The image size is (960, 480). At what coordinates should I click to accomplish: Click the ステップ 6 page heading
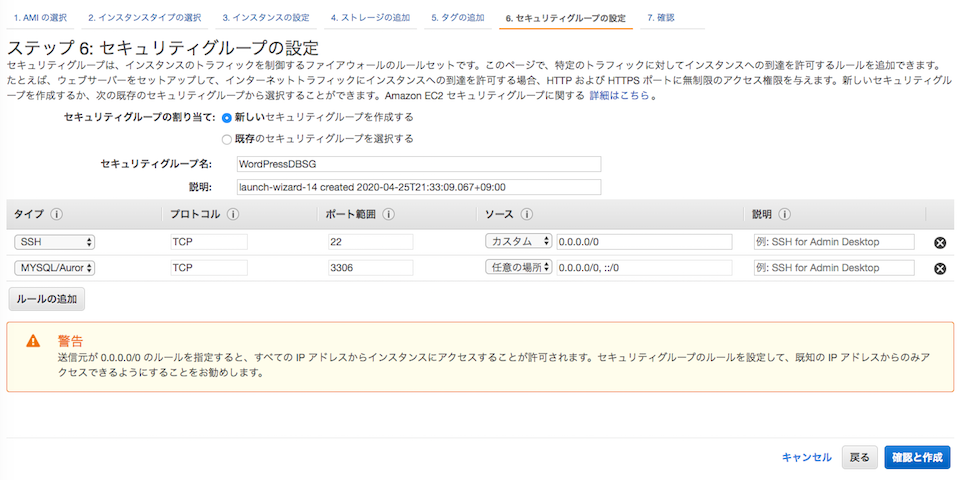[163, 48]
